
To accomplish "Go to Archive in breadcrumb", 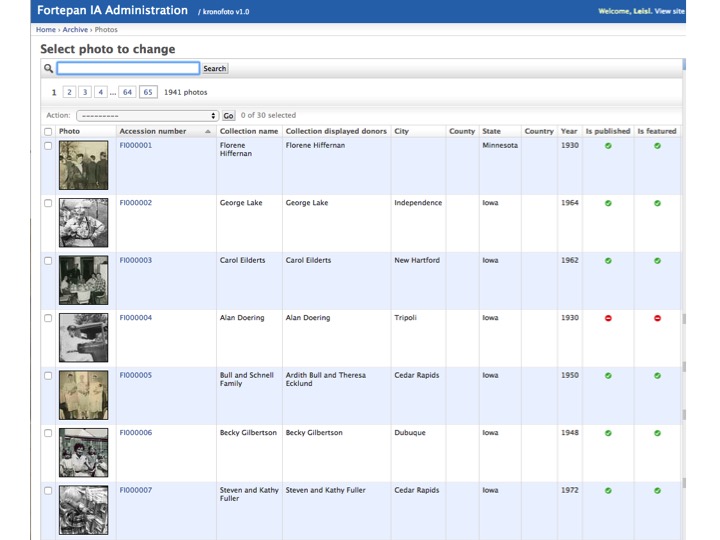I will pyautogui.click(x=75, y=30).
